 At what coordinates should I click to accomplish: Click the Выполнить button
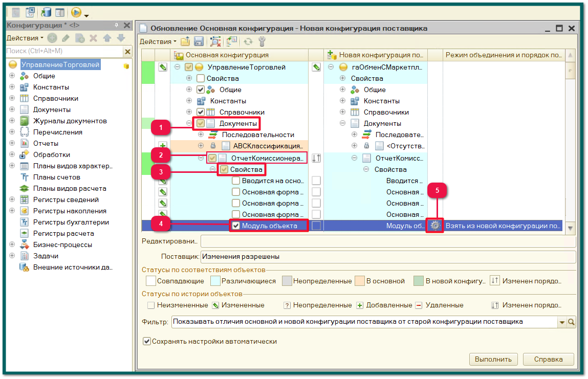493,359
